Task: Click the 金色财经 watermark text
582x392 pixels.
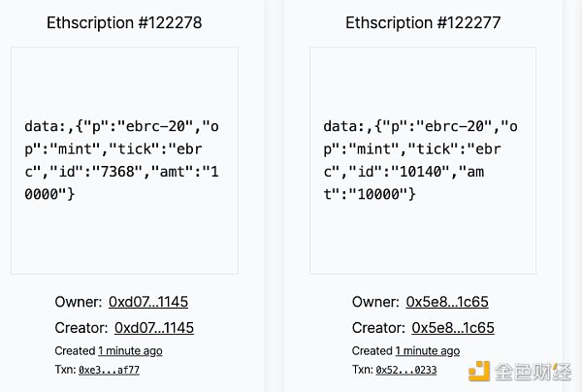Action: (532, 372)
